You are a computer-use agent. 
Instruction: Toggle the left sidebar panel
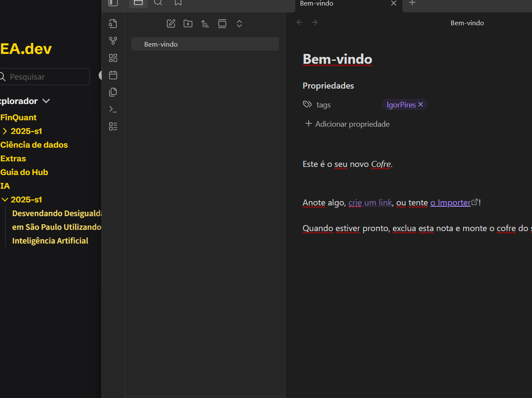[113, 3]
